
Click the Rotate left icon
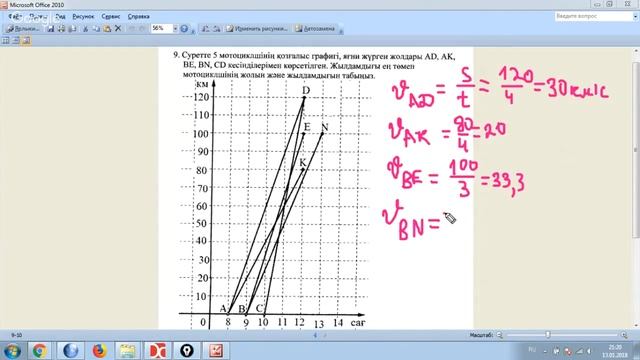(x=206, y=29)
